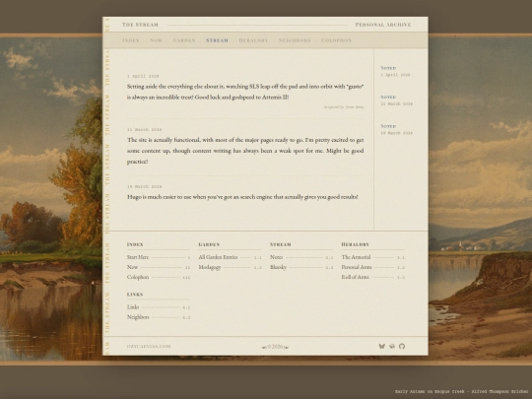The width and height of the screenshot is (532, 399).
Task: Click the footer "Index" section heading
Action: tap(135, 244)
